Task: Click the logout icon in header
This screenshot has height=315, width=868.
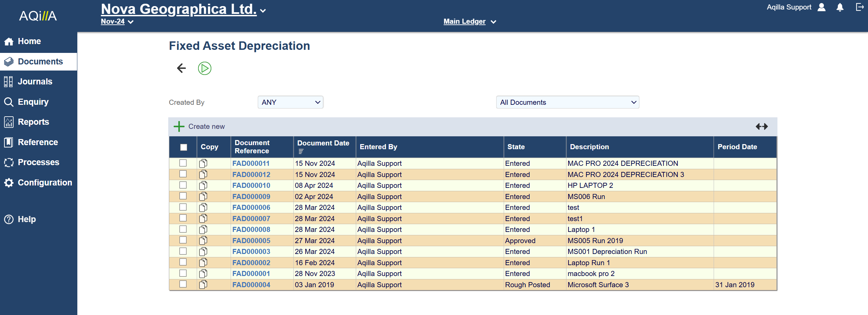Action: click(x=860, y=7)
